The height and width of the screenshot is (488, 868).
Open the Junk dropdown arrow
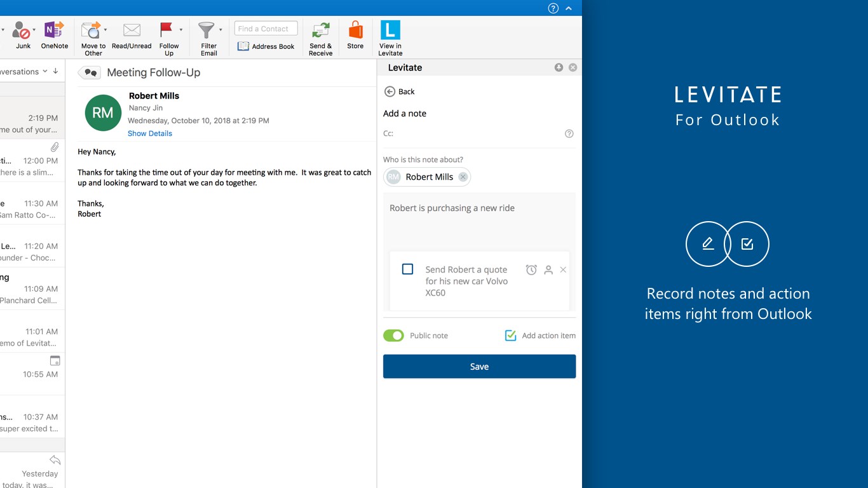(34, 30)
